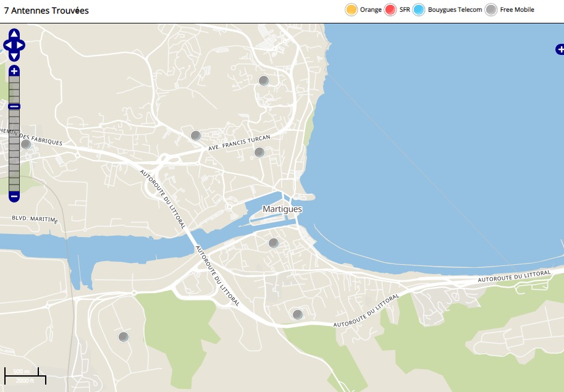Toggle the Bouygues Telecom blue circle
The image size is (564, 392).
[419, 10]
